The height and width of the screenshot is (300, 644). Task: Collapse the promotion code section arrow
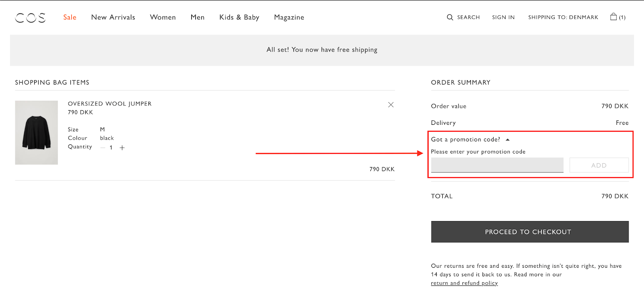pos(508,140)
